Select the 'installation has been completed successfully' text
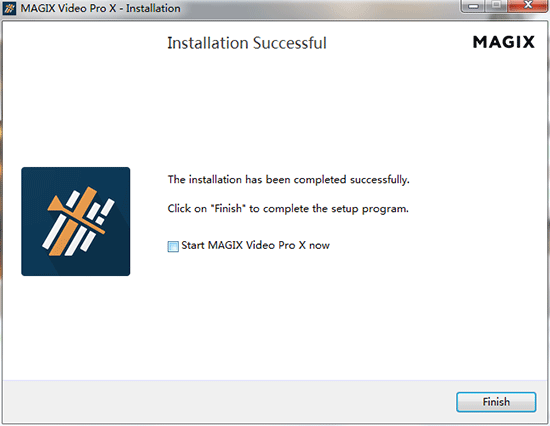This screenshot has height=426, width=550. [x=289, y=180]
